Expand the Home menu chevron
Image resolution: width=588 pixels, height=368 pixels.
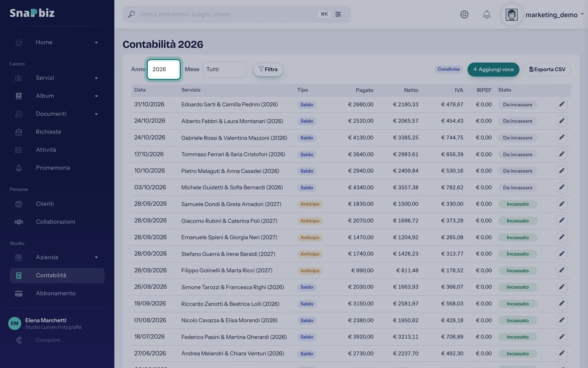[x=96, y=42]
